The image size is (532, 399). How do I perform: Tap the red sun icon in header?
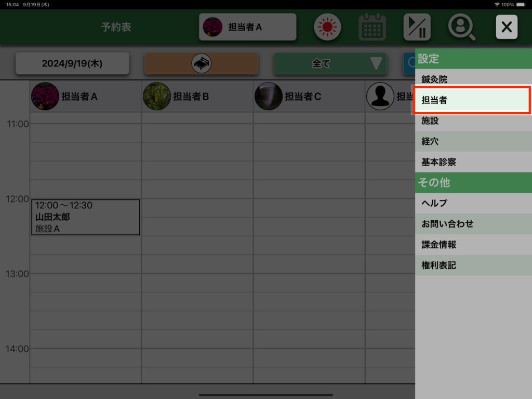coord(327,27)
